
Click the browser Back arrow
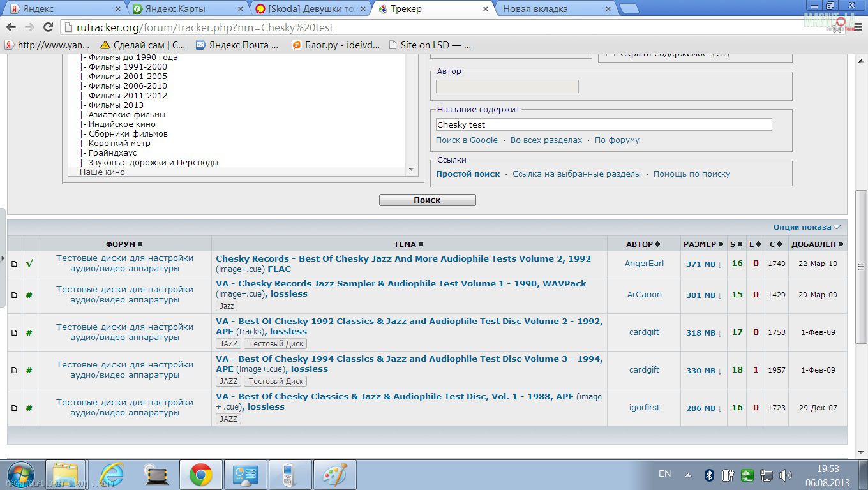[11, 27]
